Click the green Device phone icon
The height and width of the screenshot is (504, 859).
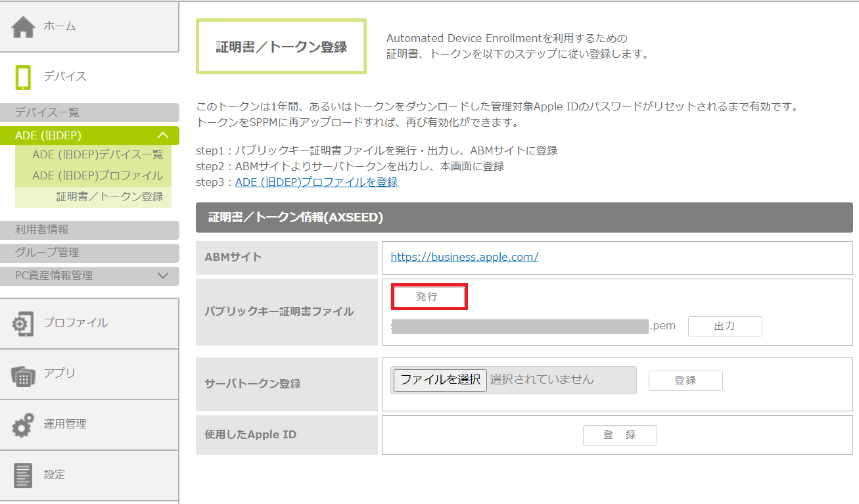pyautogui.click(x=23, y=77)
